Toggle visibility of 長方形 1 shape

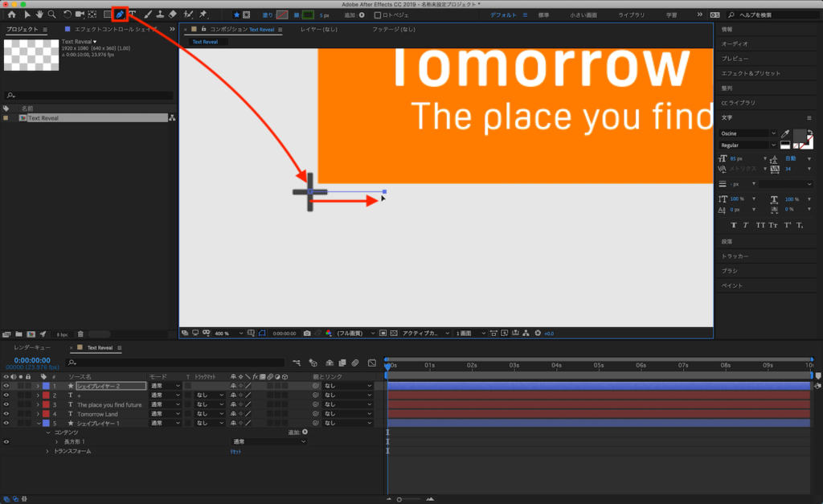click(x=6, y=442)
